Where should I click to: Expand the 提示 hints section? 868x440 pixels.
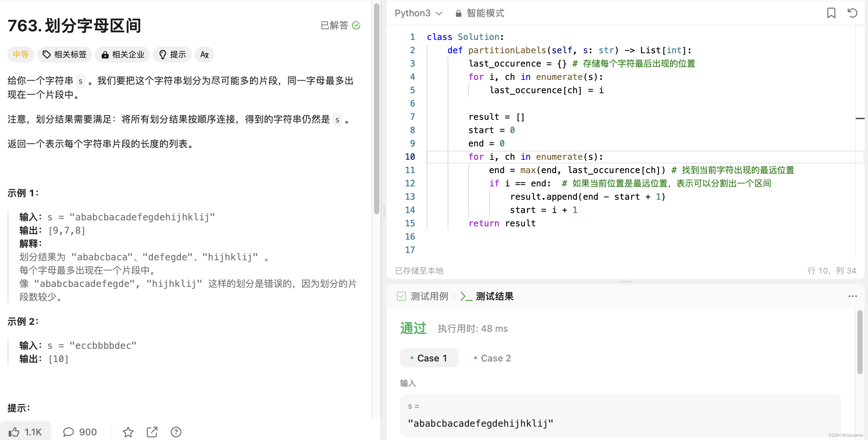tap(172, 55)
